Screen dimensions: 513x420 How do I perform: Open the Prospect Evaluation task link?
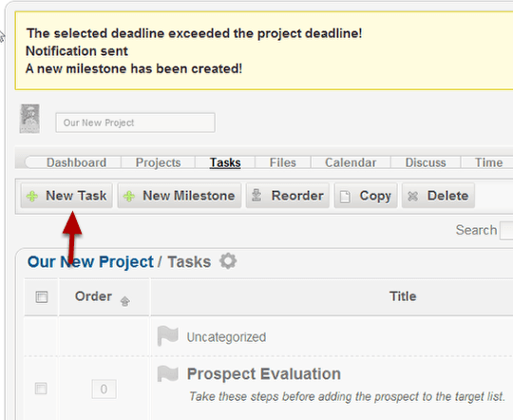point(264,373)
